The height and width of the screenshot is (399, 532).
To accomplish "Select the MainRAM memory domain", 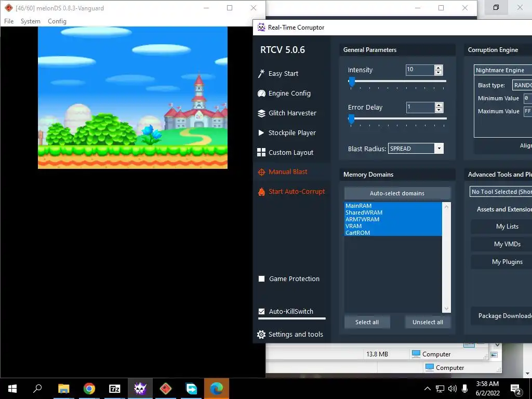I will 393,206.
